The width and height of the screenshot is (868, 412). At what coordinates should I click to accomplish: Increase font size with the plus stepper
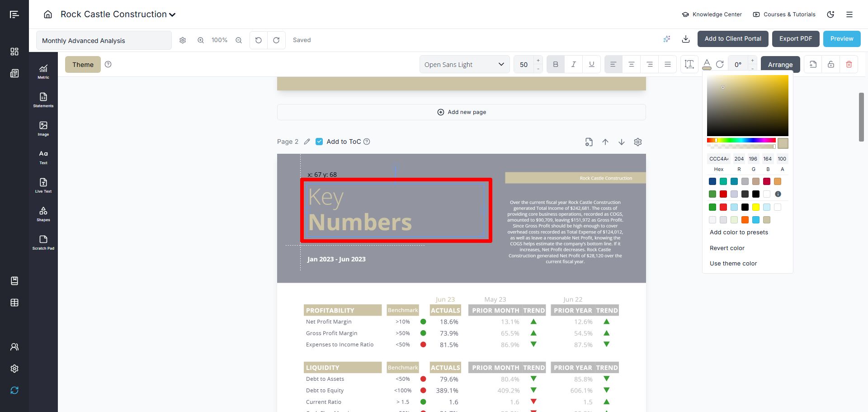point(538,60)
